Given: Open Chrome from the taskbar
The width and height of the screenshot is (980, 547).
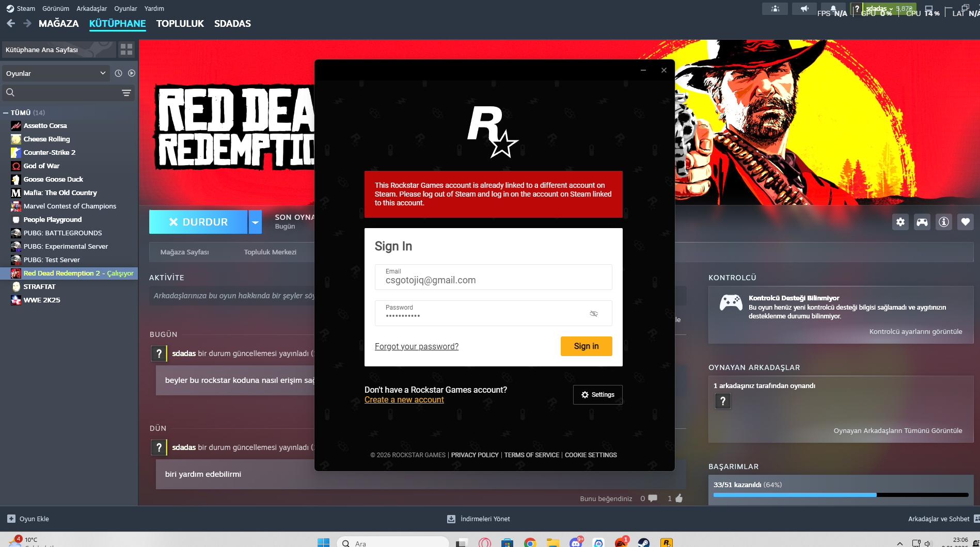Looking at the screenshot, I should click(x=530, y=542).
